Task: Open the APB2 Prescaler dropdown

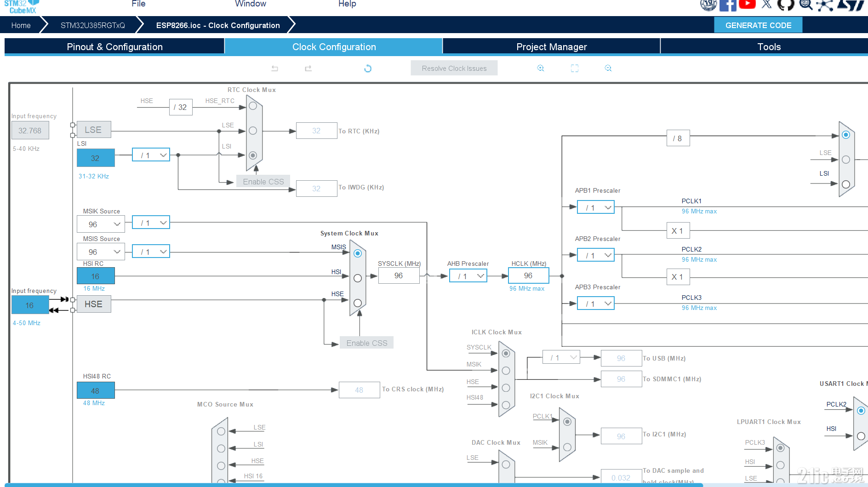Action: (x=596, y=255)
